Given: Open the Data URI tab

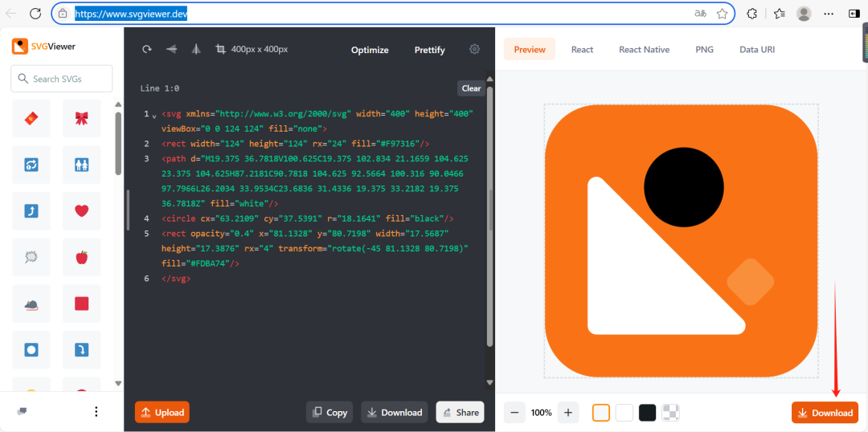Looking at the screenshot, I should (x=757, y=49).
